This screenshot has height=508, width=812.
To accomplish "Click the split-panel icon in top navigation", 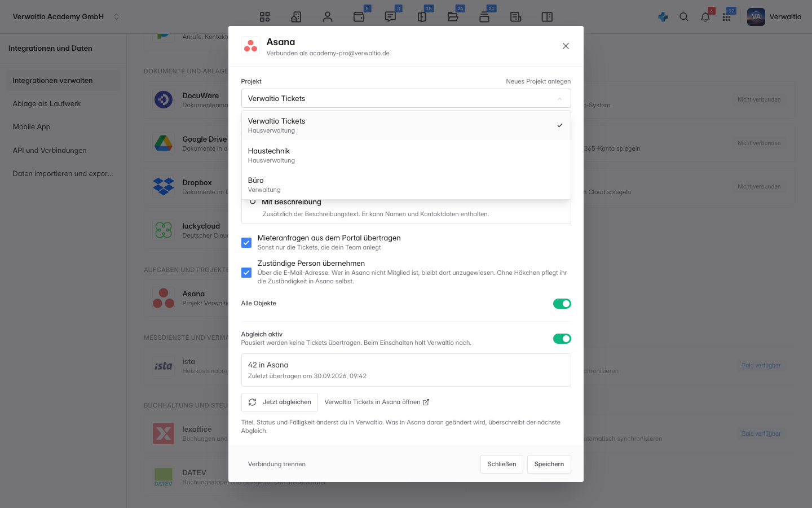I will [x=547, y=17].
